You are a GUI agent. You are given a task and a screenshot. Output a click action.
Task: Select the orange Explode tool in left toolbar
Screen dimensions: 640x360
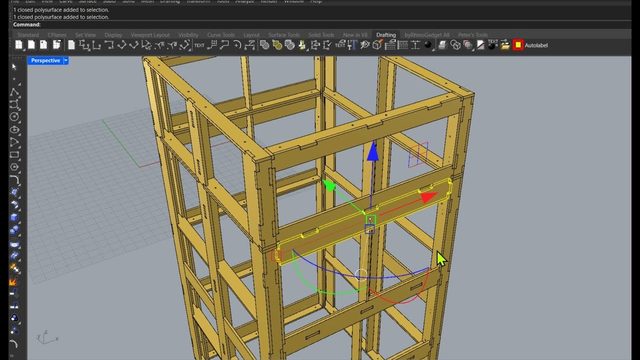pyautogui.click(x=13, y=282)
